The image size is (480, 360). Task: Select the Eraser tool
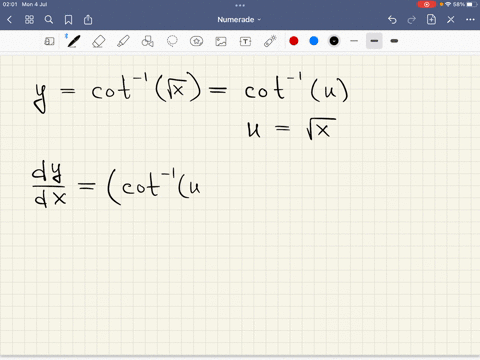coord(99,41)
